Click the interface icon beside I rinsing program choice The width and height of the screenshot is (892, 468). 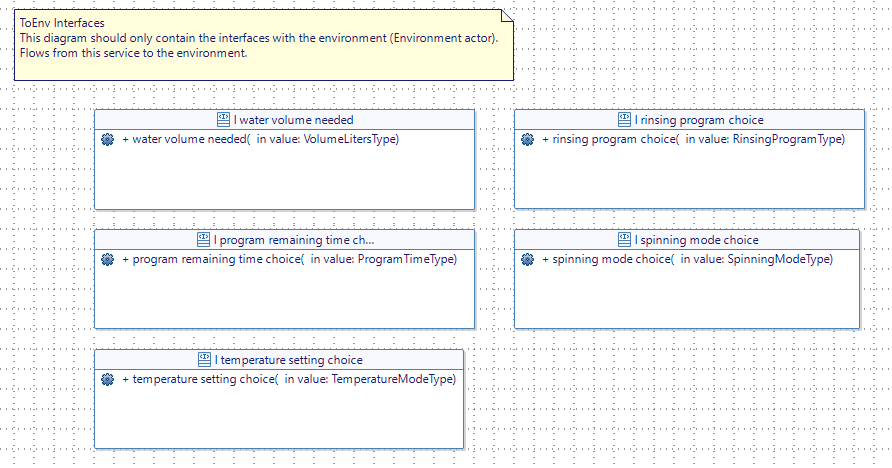[x=624, y=119]
